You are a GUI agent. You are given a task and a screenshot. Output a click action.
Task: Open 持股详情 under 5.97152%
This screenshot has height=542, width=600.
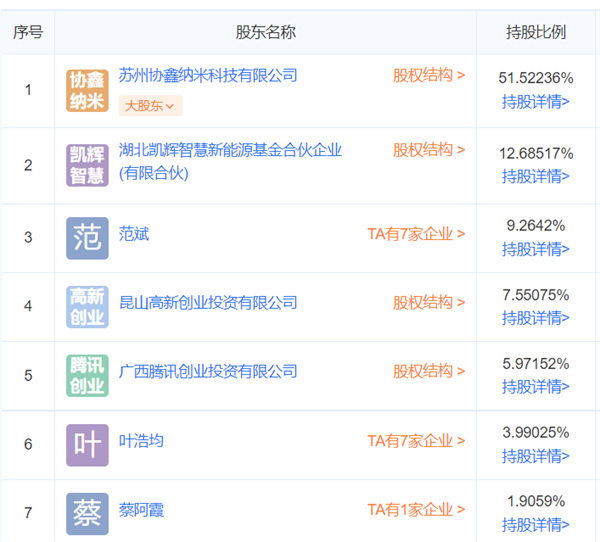[x=536, y=387]
